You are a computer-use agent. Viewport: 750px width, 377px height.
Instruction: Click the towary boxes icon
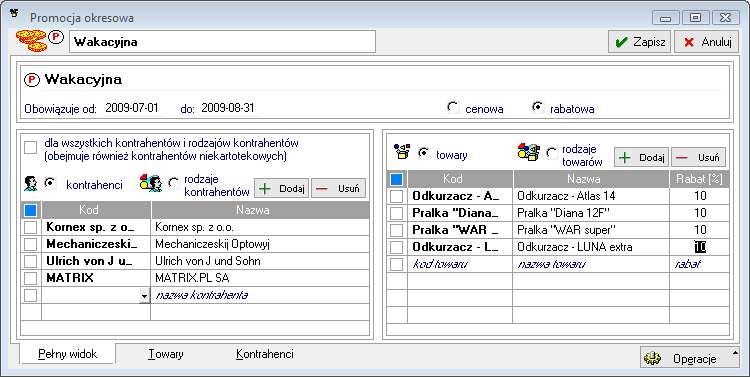402,152
